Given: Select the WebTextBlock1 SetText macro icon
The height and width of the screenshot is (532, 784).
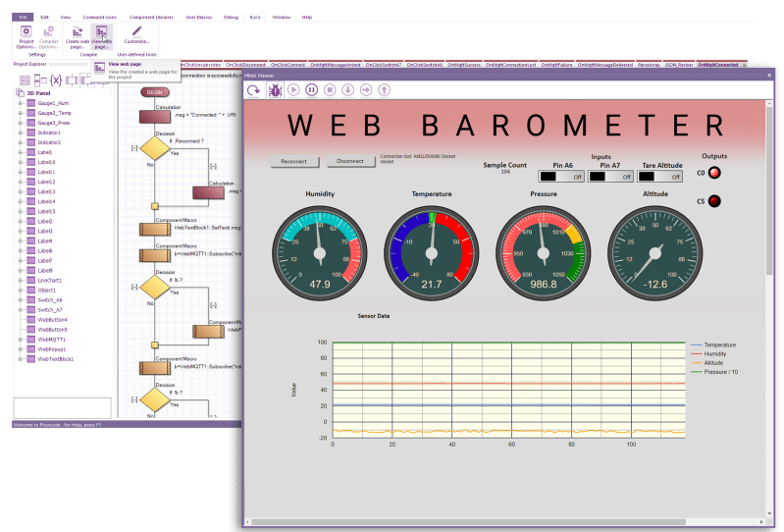Looking at the screenshot, I should click(155, 230).
